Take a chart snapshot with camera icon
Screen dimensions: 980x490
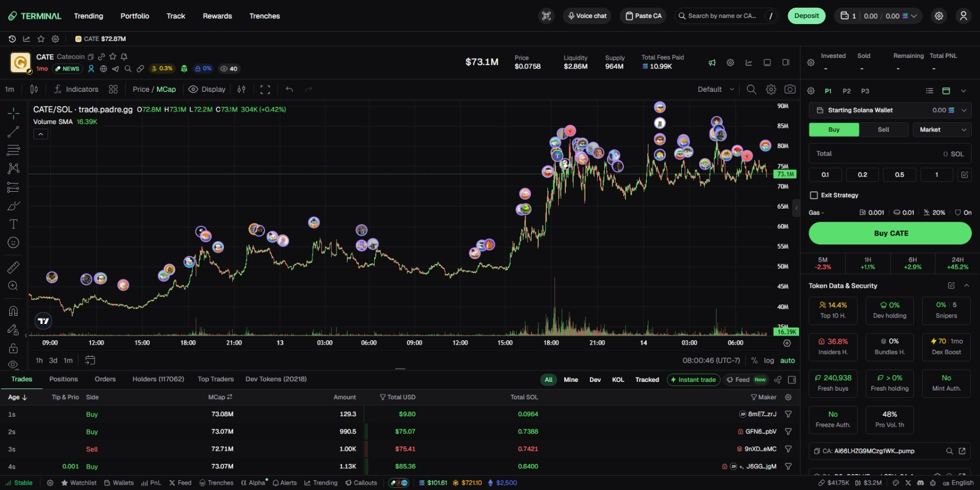(x=790, y=89)
